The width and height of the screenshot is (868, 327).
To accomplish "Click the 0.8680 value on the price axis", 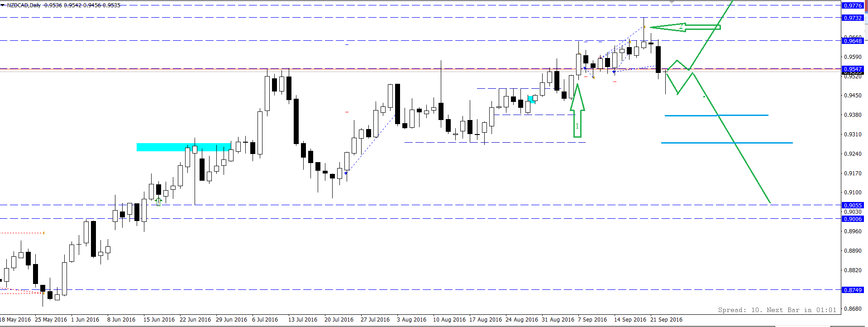I will pos(853,309).
